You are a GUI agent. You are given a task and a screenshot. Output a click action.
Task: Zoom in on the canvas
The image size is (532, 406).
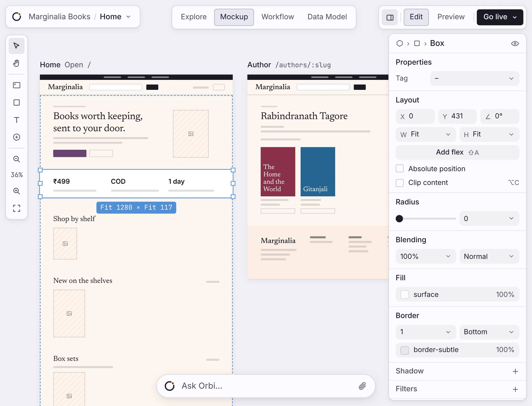17,191
